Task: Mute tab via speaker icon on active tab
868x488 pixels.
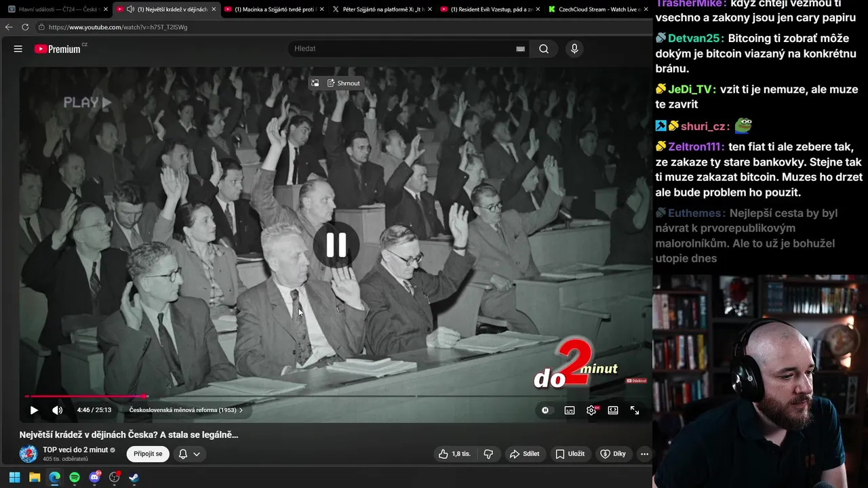Action: tap(130, 9)
